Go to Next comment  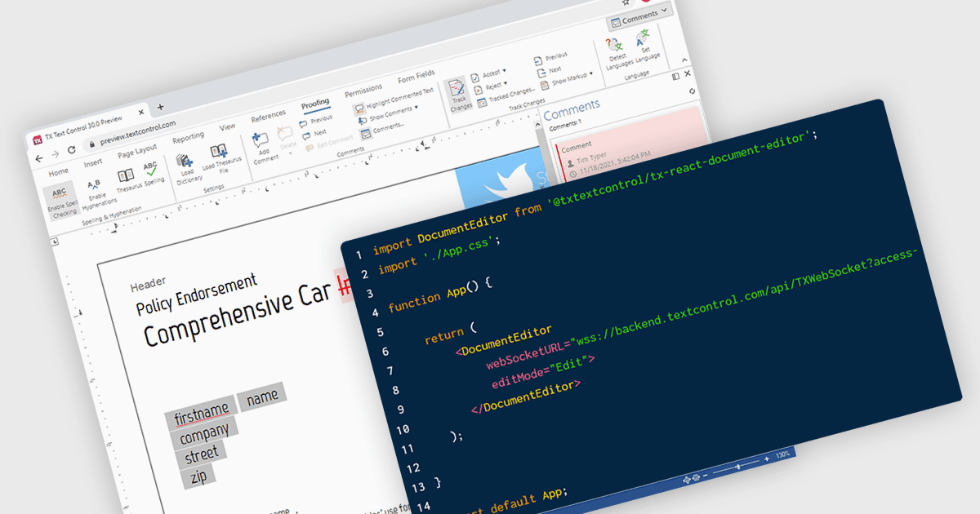point(314,134)
